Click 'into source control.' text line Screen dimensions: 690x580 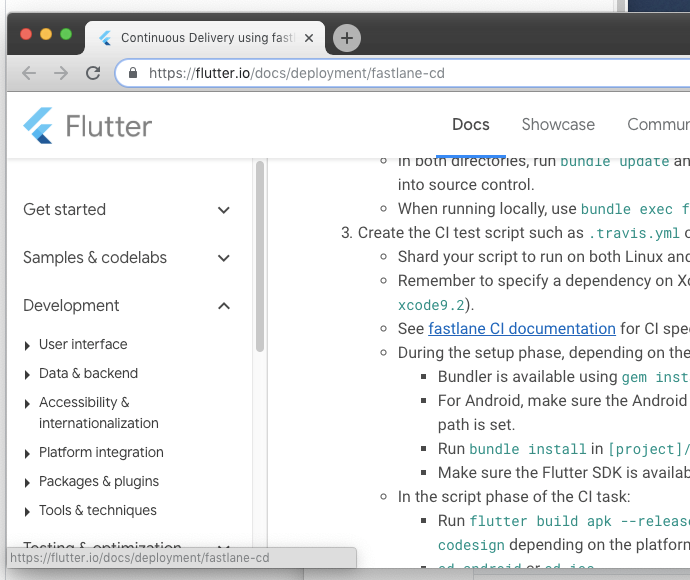click(466, 185)
